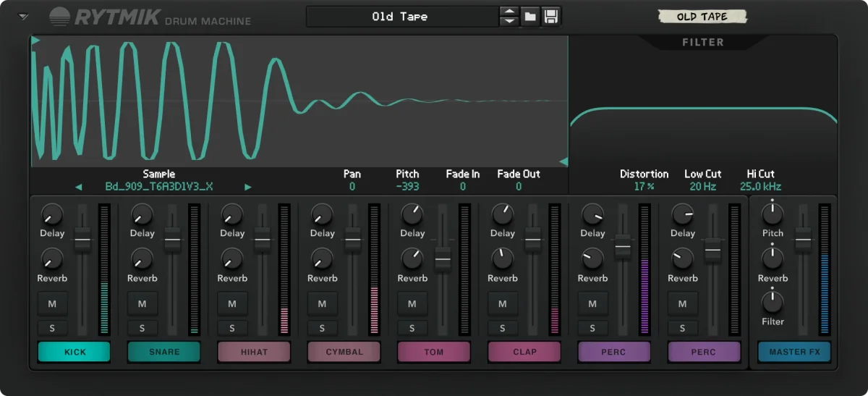This screenshot has width=868, height=396.
Task: Click the Master FX volume fader
Action: pyautogui.click(x=803, y=240)
